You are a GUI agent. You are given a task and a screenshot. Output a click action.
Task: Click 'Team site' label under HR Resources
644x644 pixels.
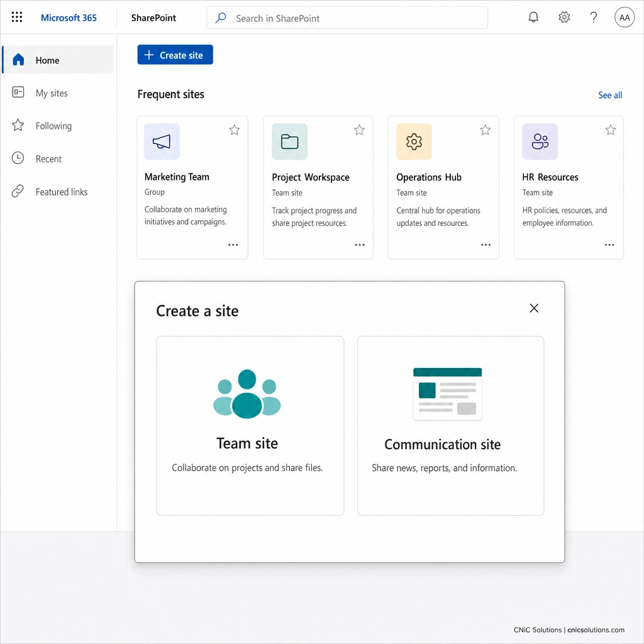537,192
